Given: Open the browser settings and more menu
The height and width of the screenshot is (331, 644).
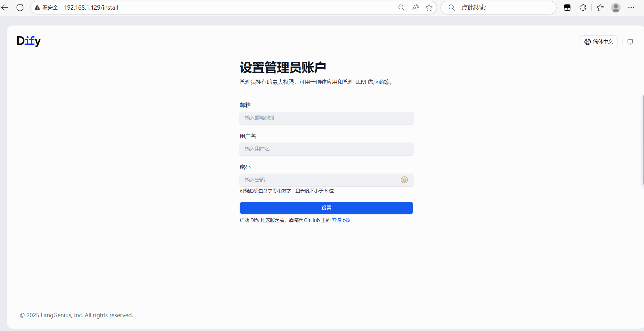Looking at the screenshot, I should pos(631,8).
